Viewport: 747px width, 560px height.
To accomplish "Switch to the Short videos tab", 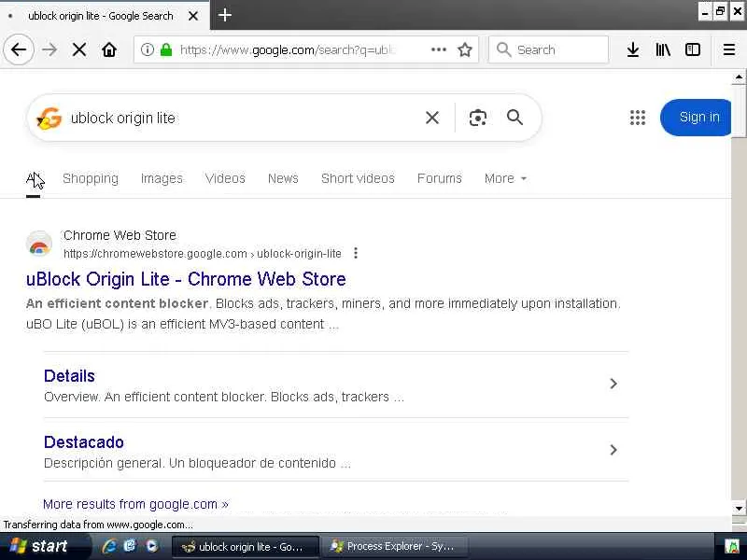I will tap(358, 178).
